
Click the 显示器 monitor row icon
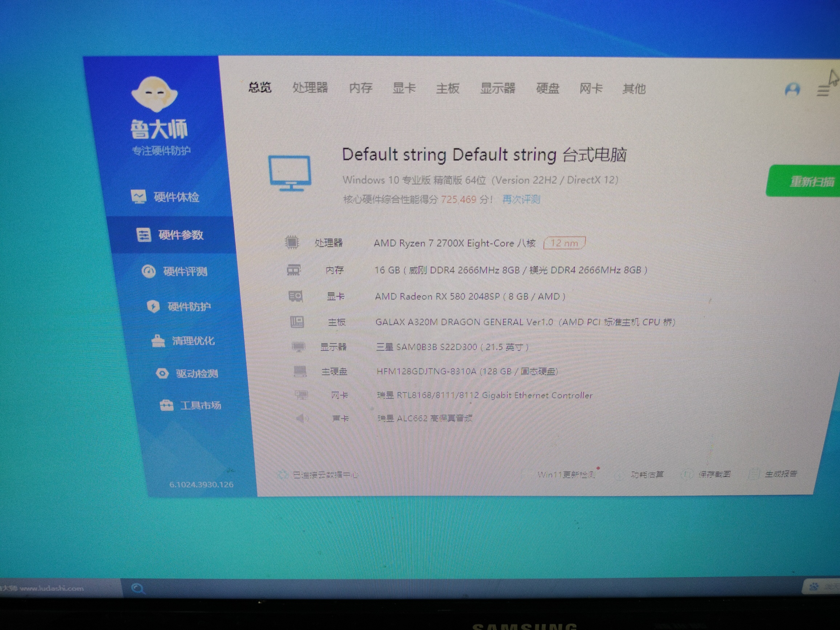pyautogui.click(x=298, y=347)
